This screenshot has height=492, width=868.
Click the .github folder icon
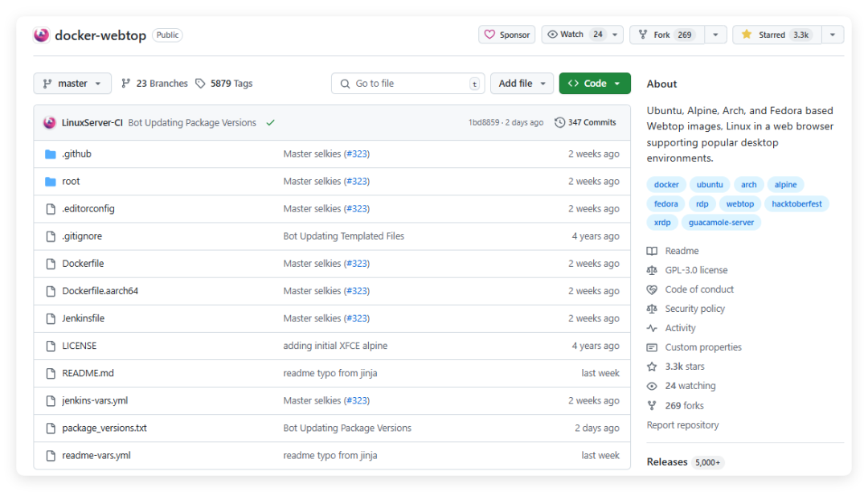(51, 154)
